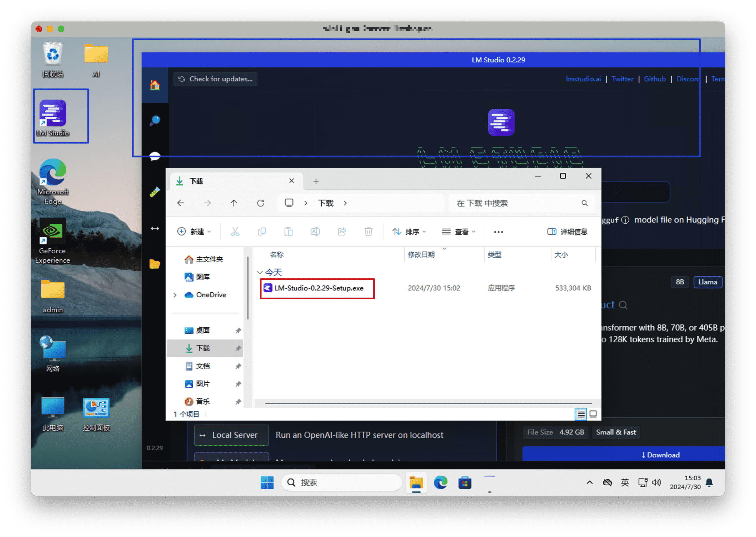Click Check for updates button

(215, 79)
